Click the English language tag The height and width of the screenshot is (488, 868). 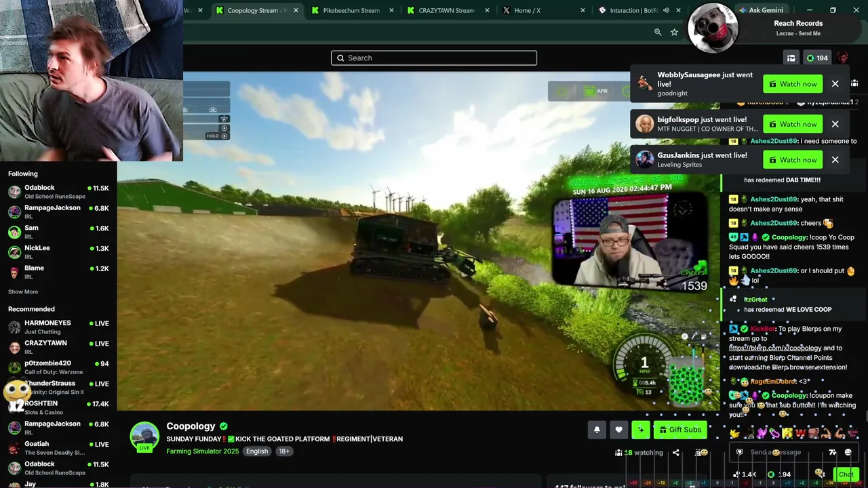257,451
